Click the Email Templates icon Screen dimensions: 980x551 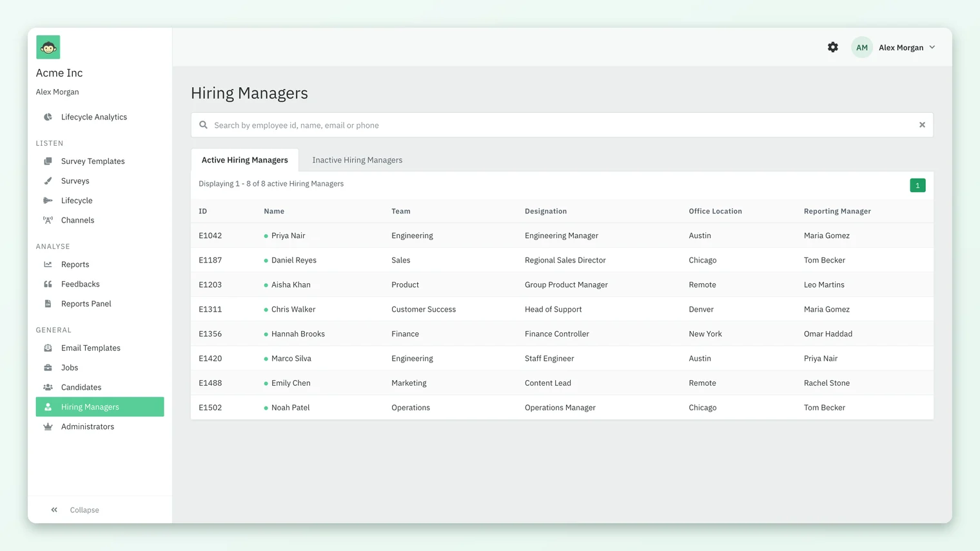48,348
